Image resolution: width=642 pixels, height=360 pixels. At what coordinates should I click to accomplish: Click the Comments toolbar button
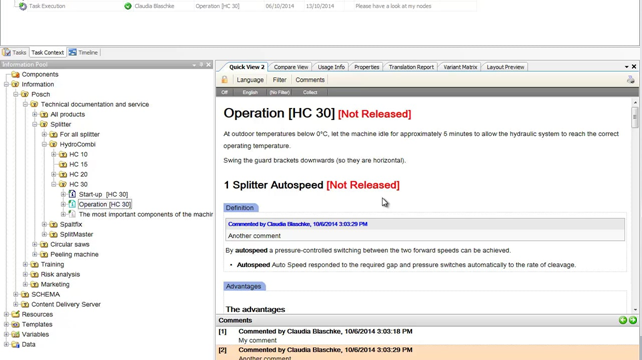[310, 80]
